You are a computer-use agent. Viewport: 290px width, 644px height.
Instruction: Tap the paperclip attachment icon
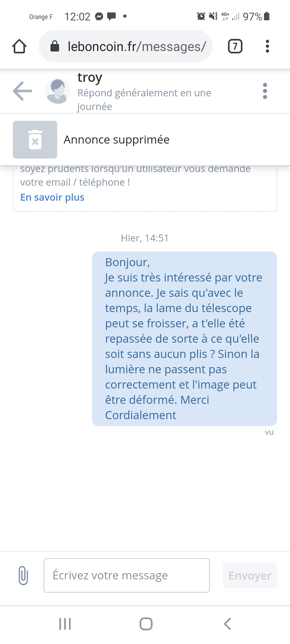23,575
